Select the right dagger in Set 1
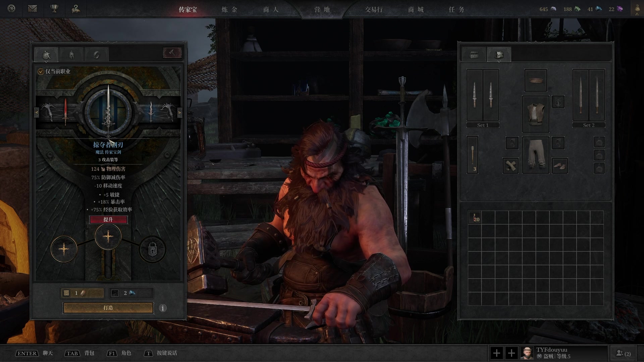 (x=491, y=95)
